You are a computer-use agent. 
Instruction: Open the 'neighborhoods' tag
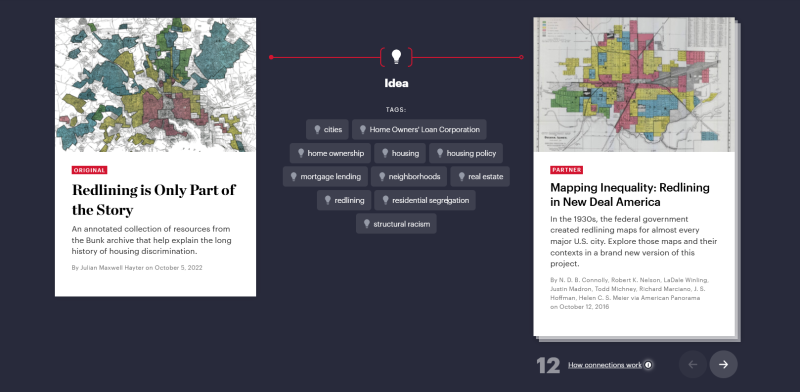pyautogui.click(x=409, y=177)
